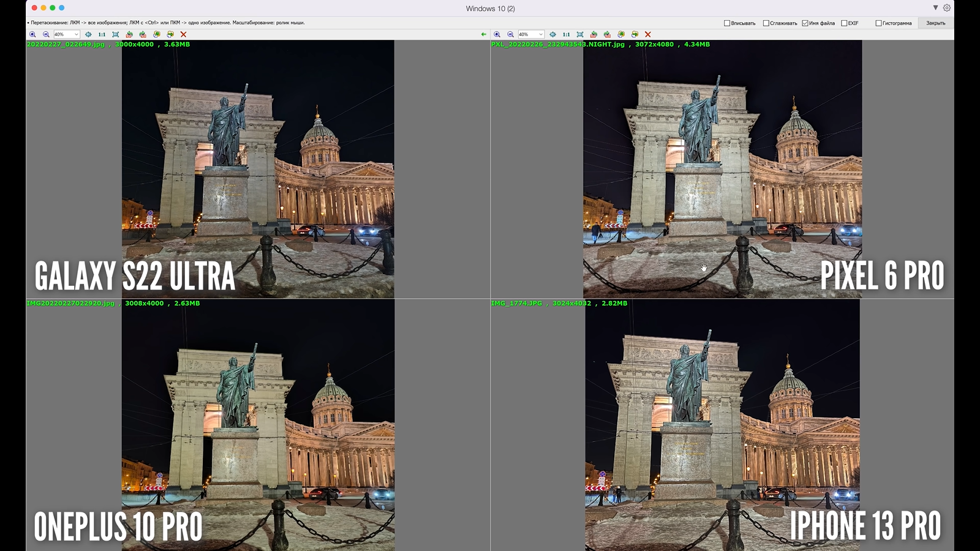Rotate left panel image counterclockwise
Image resolution: width=980 pixels, height=551 pixels.
tap(129, 34)
